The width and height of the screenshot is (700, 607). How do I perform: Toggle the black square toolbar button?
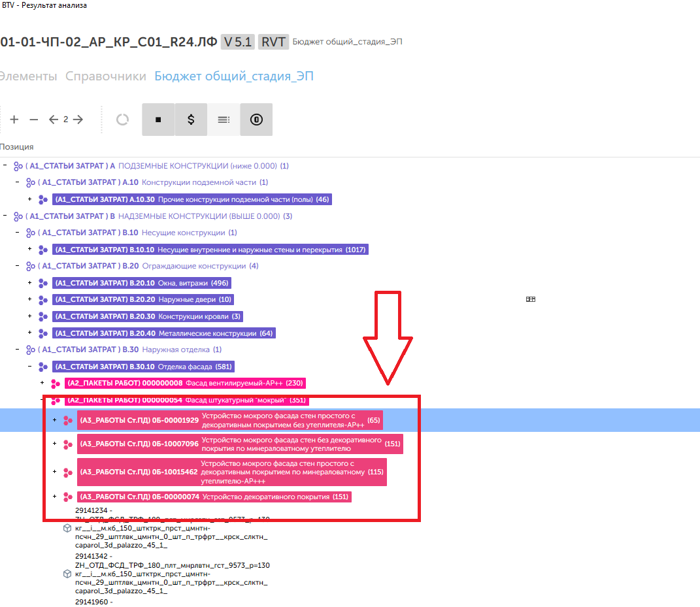158,120
